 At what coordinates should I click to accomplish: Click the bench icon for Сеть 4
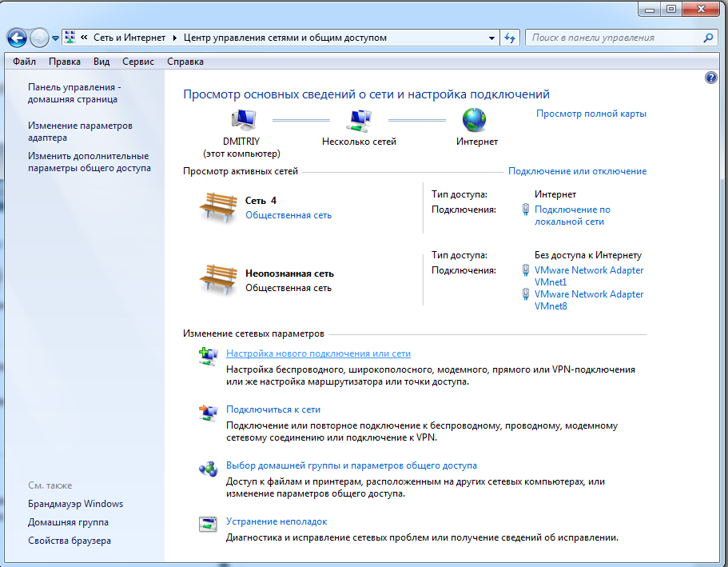218,207
